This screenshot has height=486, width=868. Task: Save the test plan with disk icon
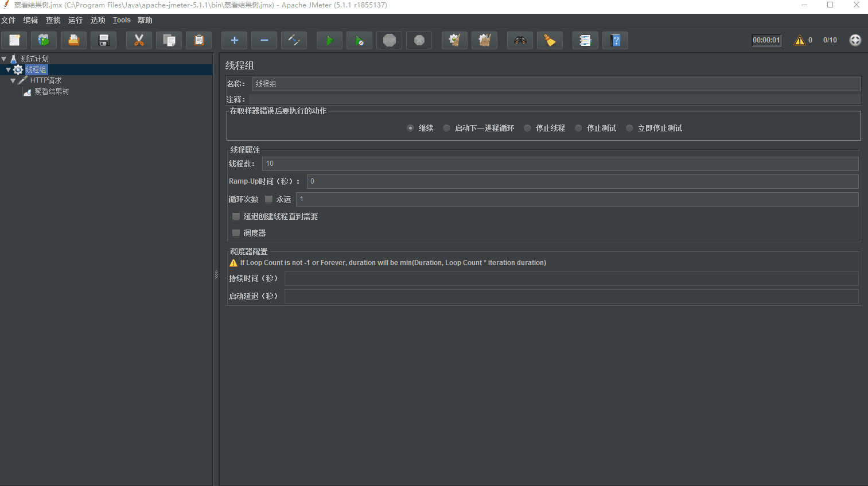(x=104, y=40)
